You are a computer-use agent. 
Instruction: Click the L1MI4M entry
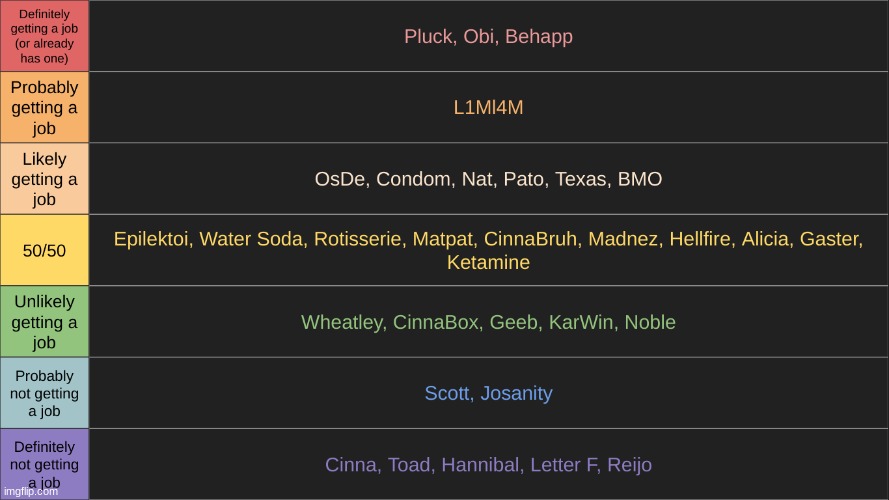(x=488, y=107)
